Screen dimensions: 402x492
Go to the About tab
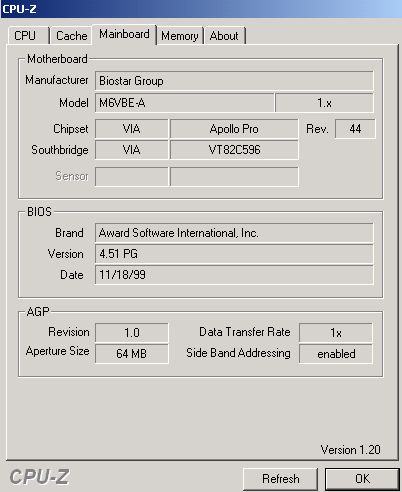[224, 36]
